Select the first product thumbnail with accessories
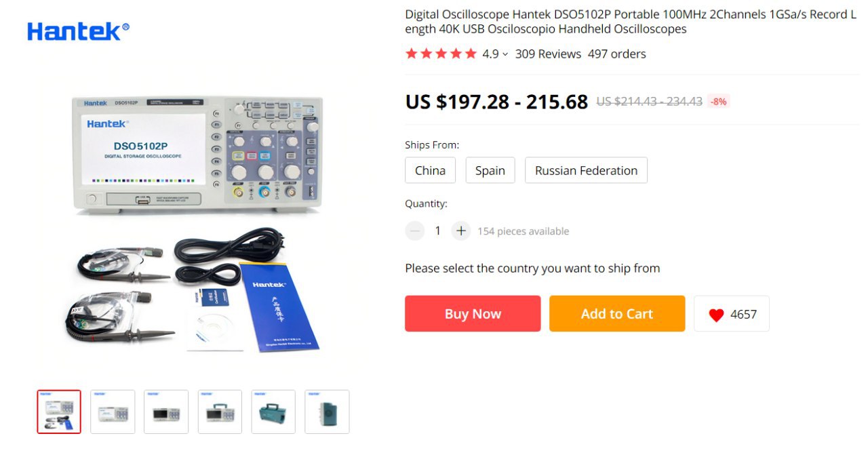 tap(59, 412)
